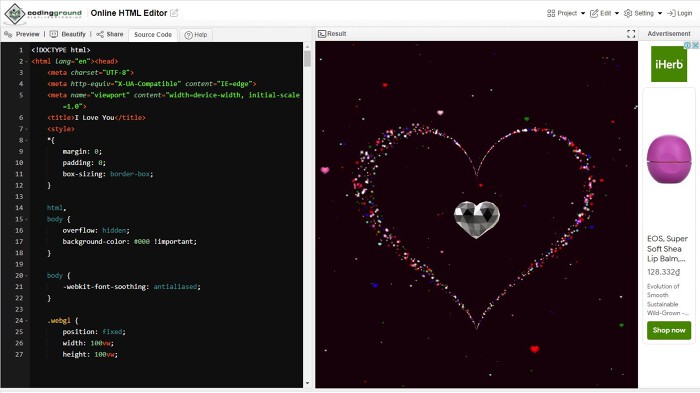This screenshot has height=393, width=700.
Task: Open ad info triangle icon
Action: (x=688, y=45)
